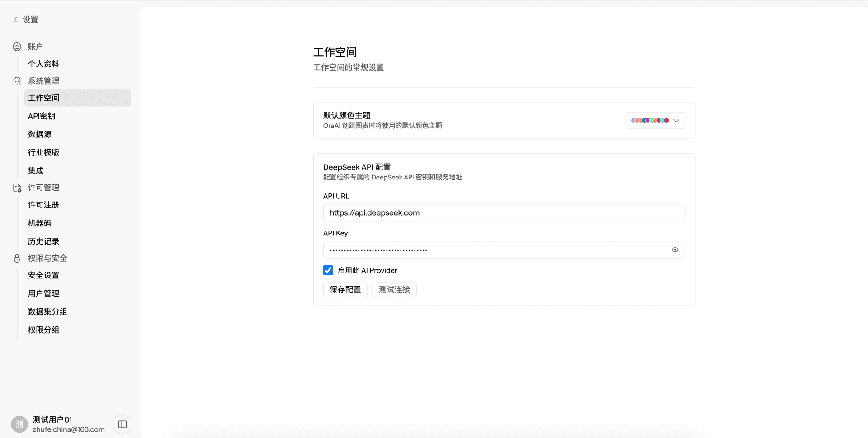Click the 系统管理 building icon

pos(17,81)
